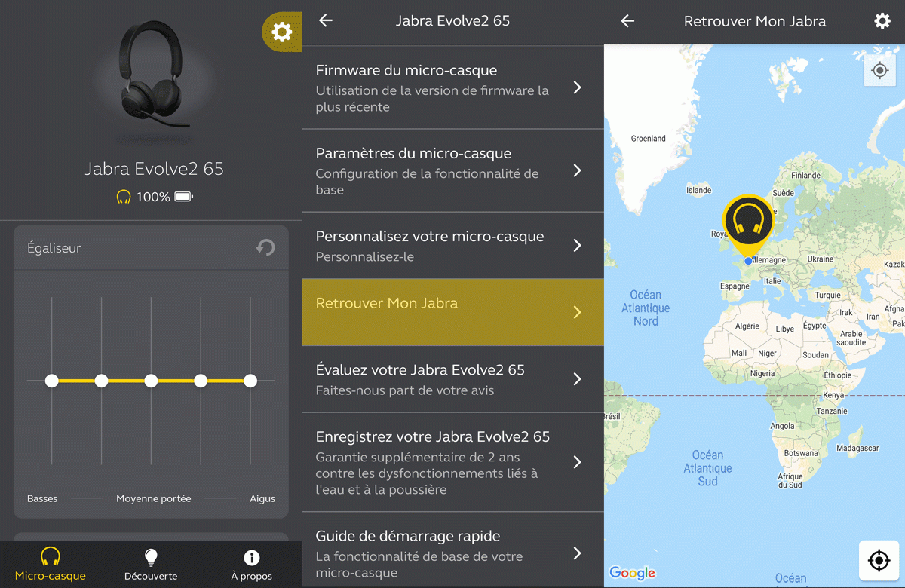Click the Groenland label on the map
This screenshot has width=905, height=588.
coord(649,139)
